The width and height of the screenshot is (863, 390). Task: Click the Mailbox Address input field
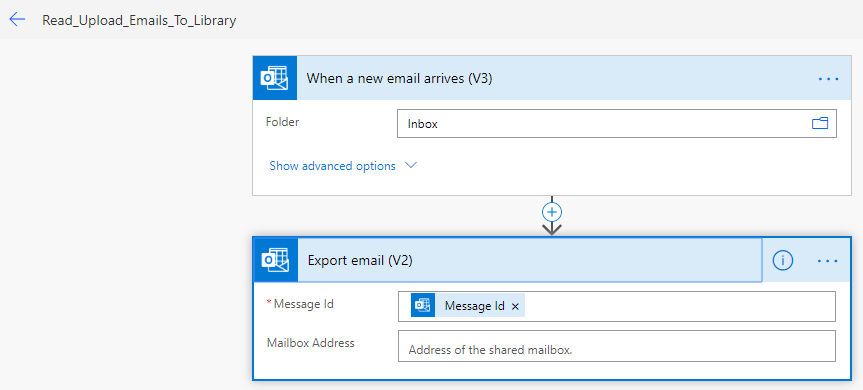(x=616, y=346)
